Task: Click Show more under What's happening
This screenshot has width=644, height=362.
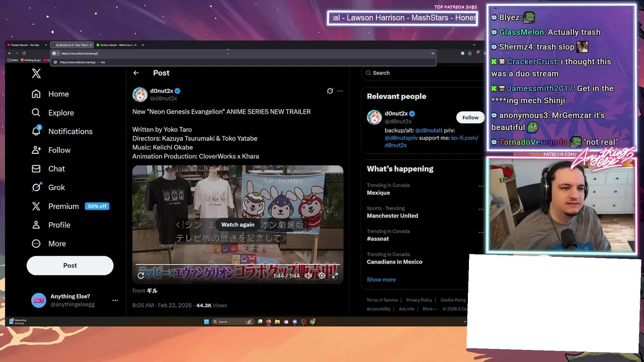Action: [381, 280]
